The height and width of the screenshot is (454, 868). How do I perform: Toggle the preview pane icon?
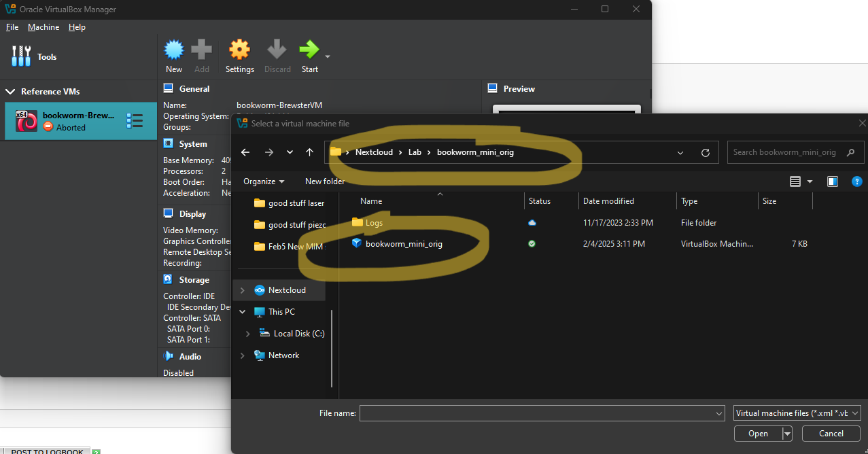[x=833, y=181]
